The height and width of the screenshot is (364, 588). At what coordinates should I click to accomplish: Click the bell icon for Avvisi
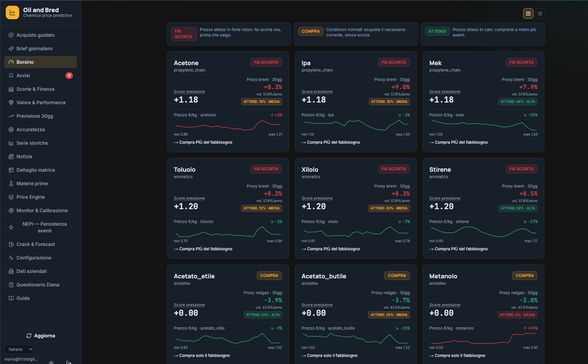click(11, 76)
